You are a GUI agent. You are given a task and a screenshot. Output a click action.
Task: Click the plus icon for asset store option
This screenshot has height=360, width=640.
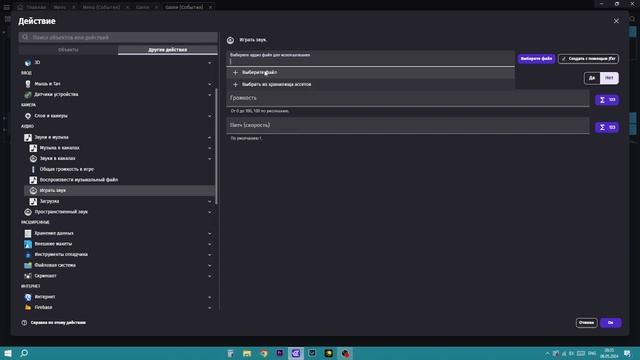[235, 84]
